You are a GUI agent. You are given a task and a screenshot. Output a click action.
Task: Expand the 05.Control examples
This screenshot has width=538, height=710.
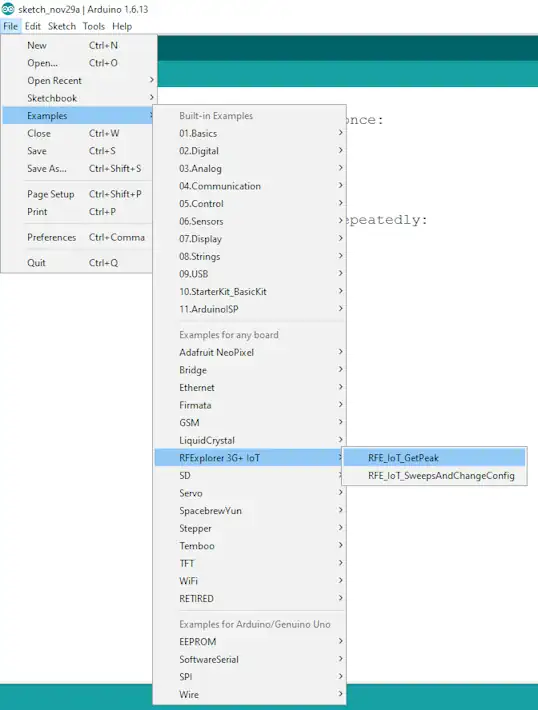click(x=250, y=204)
